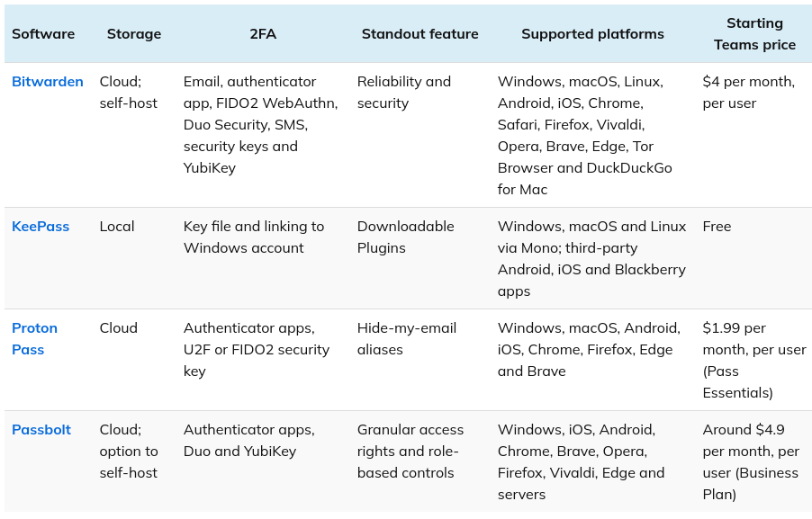Open the KeePass link
The height and width of the screenshot is (519, 812).
coord(41,227)
